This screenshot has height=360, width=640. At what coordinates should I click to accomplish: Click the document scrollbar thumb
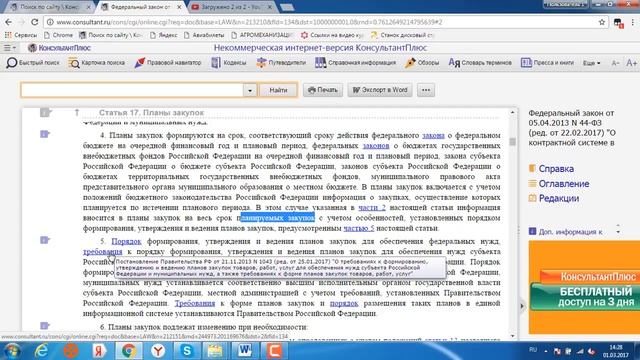coord(512,142)
